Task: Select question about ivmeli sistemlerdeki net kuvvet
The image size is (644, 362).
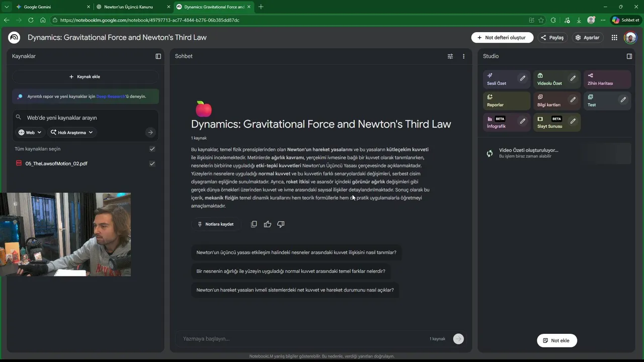Action: click(295, 290)
